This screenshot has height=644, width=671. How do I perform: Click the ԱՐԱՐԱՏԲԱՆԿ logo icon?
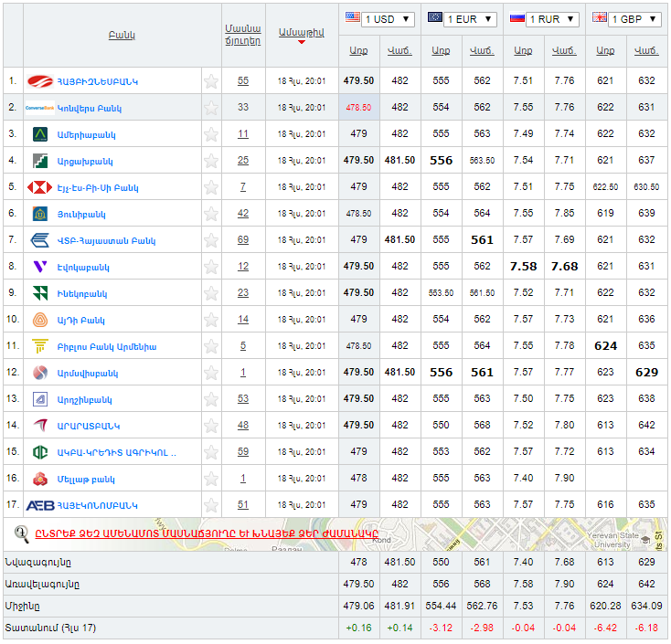point(40,426)
